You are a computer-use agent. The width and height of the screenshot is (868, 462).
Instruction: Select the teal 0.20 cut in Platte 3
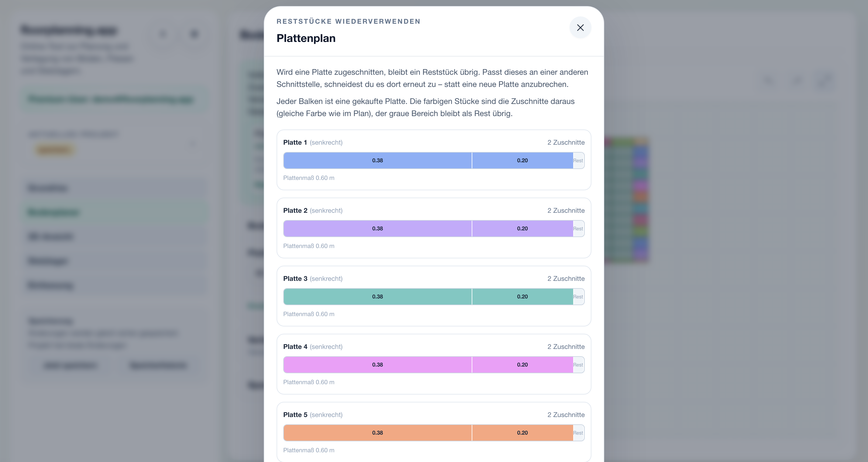coord(522,297)
